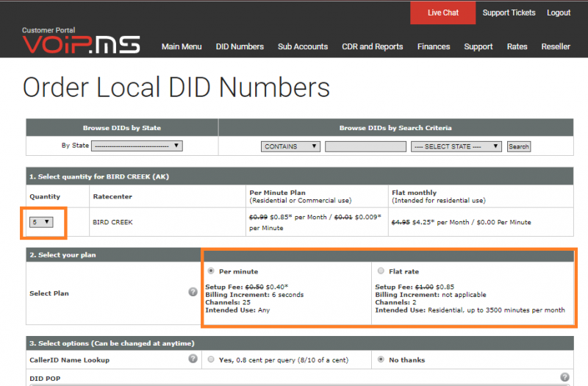The height and width of the screenshot is (386, 588).
Task: Click the Per Minute Plan price text
Action: pos(315,222)
